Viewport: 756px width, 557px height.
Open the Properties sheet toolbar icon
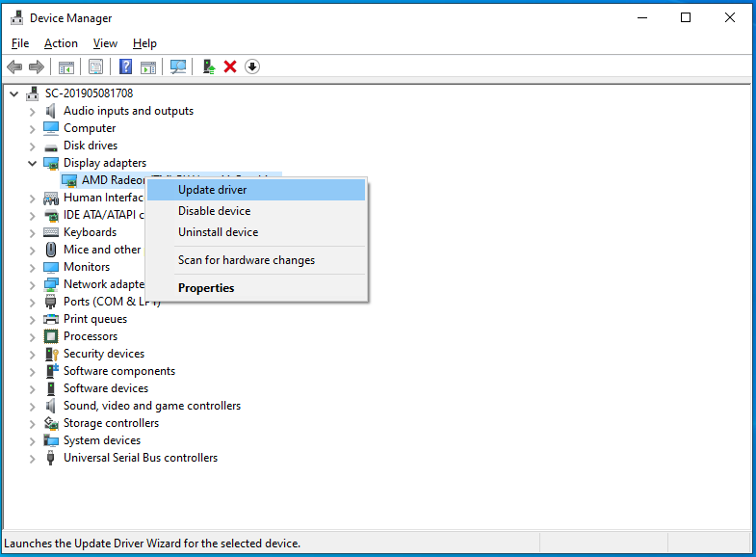[96, 66]
